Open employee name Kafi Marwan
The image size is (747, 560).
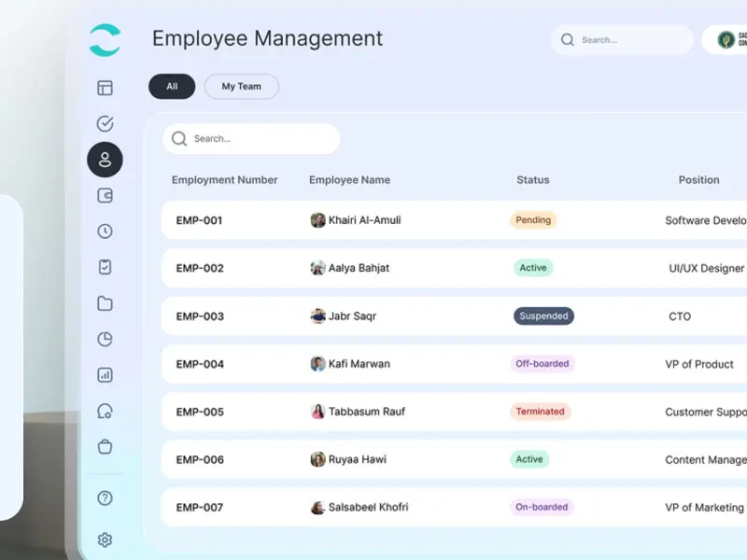[x=359, y=364]
